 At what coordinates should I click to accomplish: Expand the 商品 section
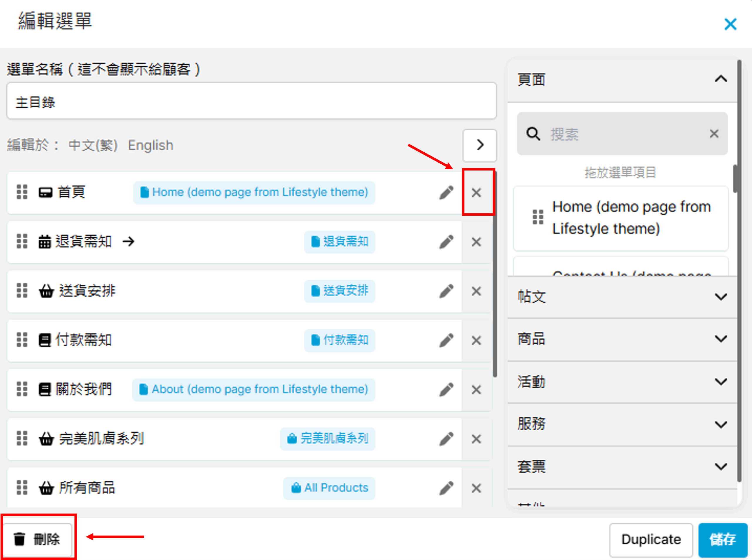(721, 339)
